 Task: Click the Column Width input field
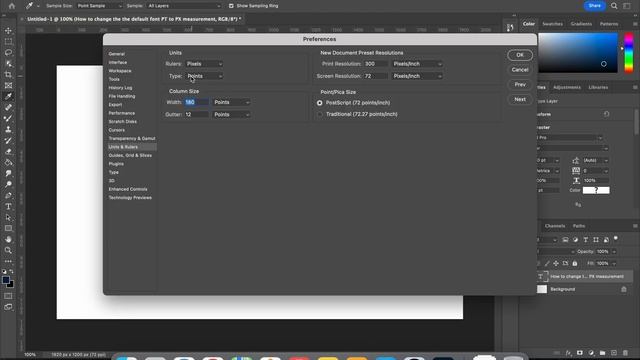point(196,102)
